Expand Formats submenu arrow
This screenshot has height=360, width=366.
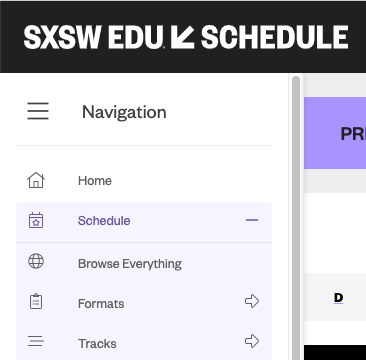click(252, 301)
